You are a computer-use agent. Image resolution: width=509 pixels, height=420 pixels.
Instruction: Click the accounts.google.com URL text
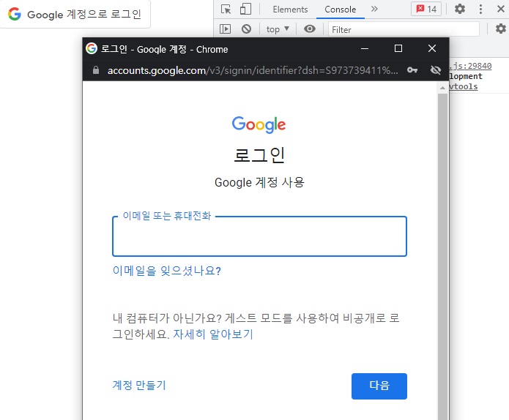point(253,70)
